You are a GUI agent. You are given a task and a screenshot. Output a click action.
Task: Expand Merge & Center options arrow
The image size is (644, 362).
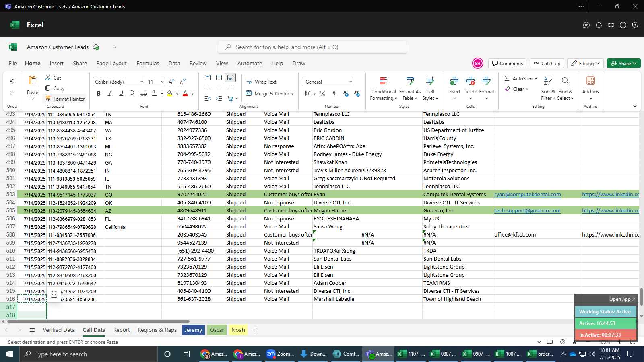tap(292, 94)
